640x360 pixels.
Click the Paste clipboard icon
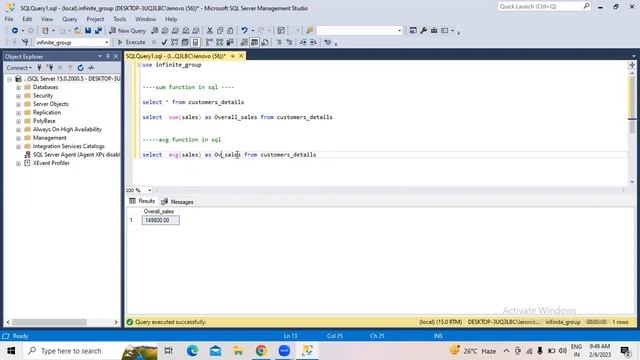pyautogui.click(x=230, y=31)
